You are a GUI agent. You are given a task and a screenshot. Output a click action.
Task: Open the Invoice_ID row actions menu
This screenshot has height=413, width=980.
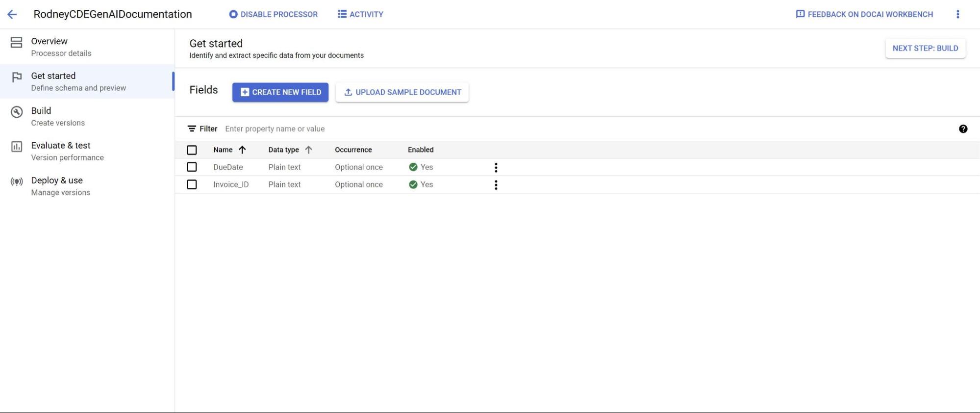(496, 185)
